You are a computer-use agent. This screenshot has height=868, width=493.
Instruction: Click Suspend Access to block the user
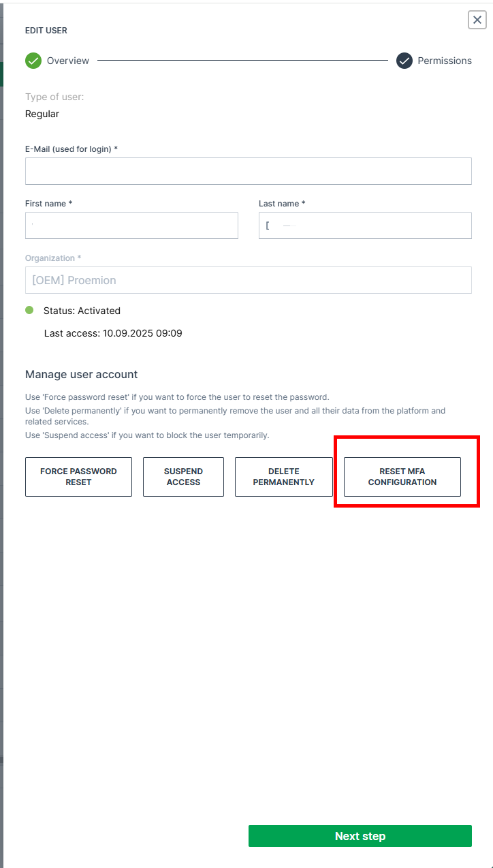(183, 476)
